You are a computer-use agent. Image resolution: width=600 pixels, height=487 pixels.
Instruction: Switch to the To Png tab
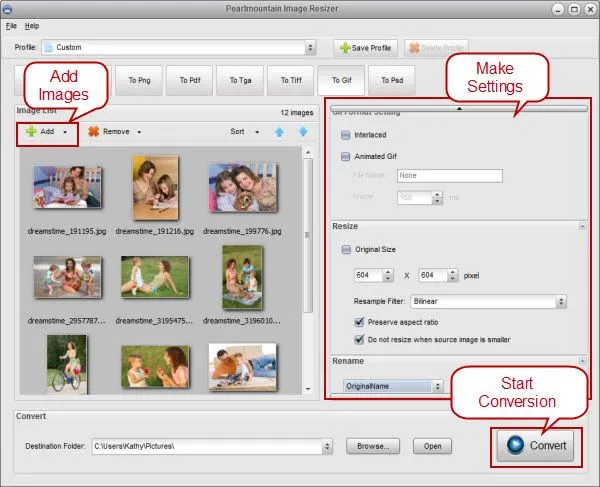tap(139, 80)
